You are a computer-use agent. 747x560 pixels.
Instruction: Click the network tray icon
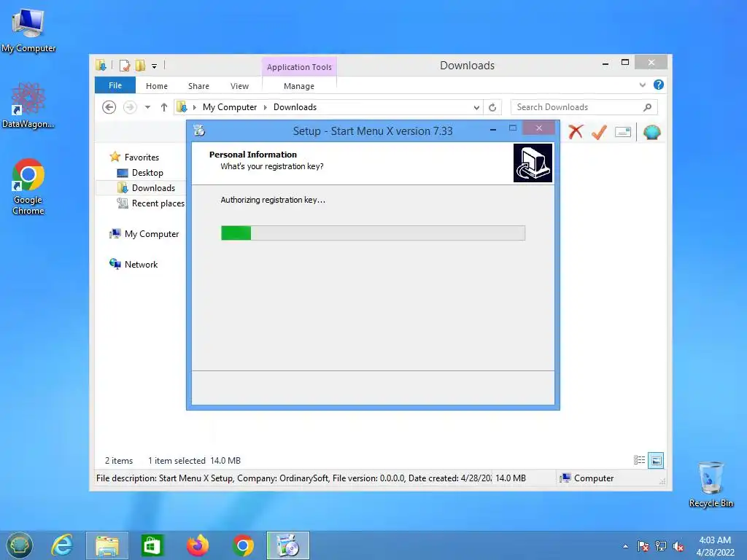pyautogui.click(x=661, y=546)
